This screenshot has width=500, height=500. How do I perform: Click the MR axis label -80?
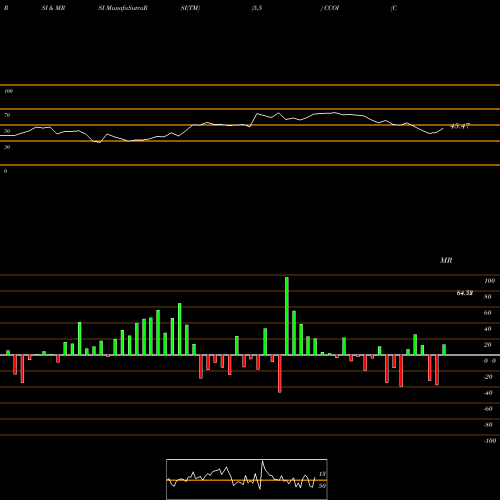[x=488, y=425]
